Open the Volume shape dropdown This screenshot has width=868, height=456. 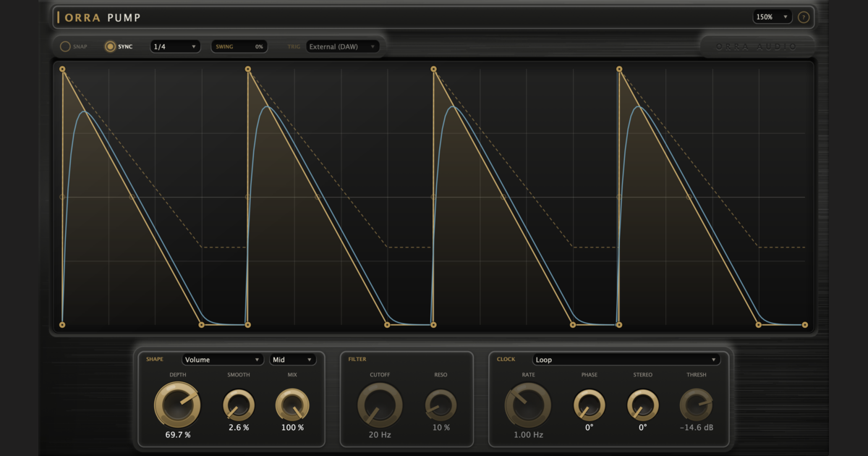(x=223, y=360)
